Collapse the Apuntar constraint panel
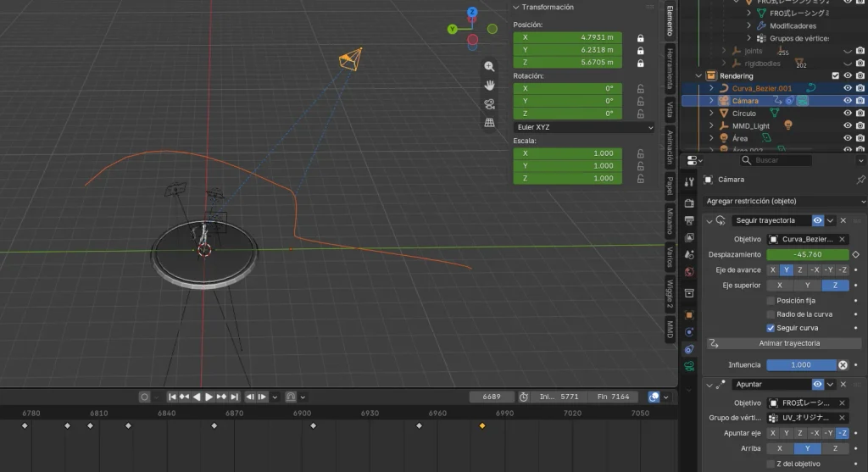The image size is (868, 472). tap(709, 385)
